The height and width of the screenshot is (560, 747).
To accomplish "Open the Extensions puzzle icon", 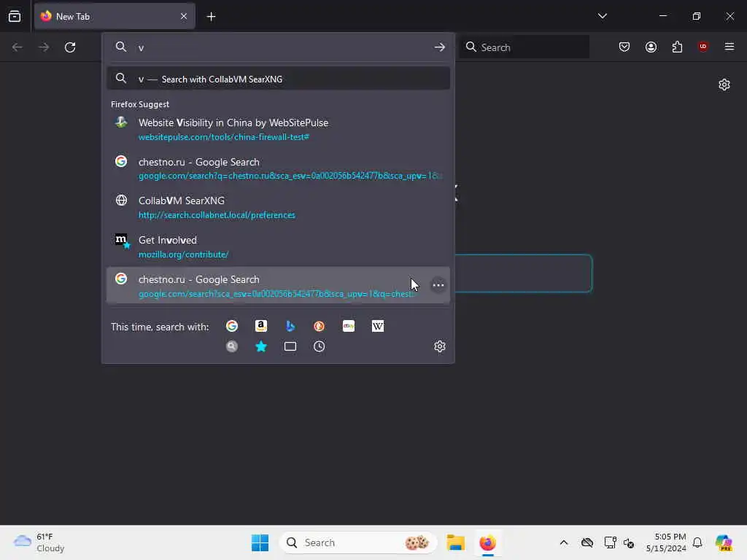I will [677, 47].
